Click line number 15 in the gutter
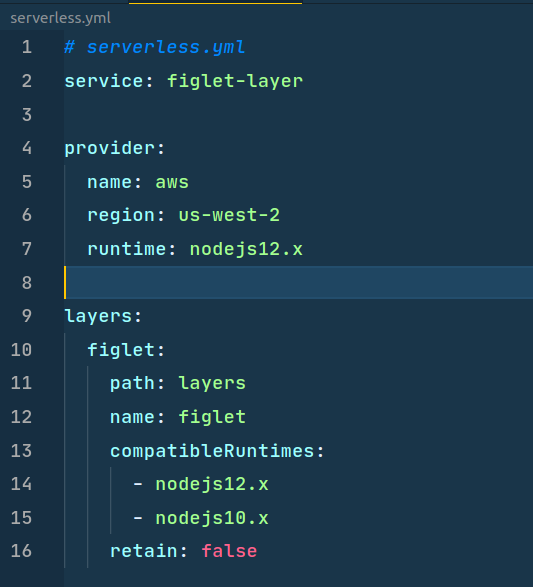Screen dimensions: 533x587 coord(21,518)
